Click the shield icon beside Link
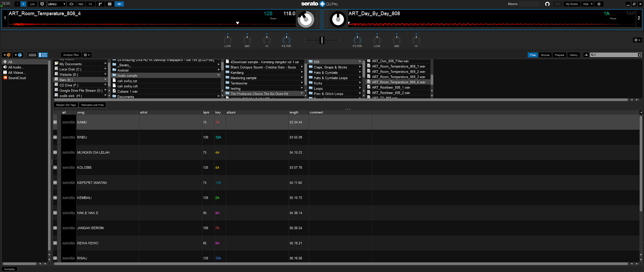Image resolution: width=644 pixels, height=272 pixels. (x=42, y=4)
